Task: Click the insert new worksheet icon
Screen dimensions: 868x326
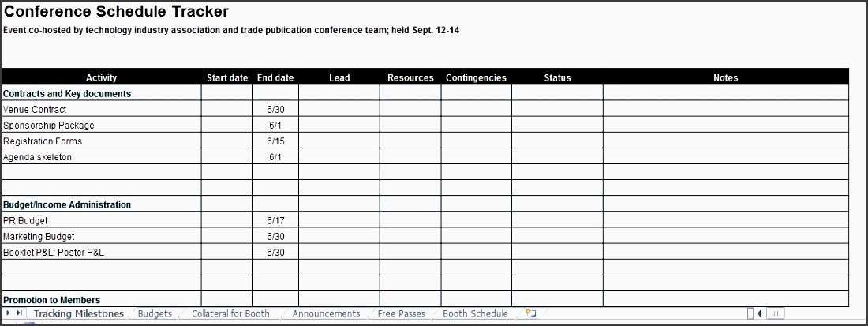Action: pyautogui.click(x=531, y=313)
